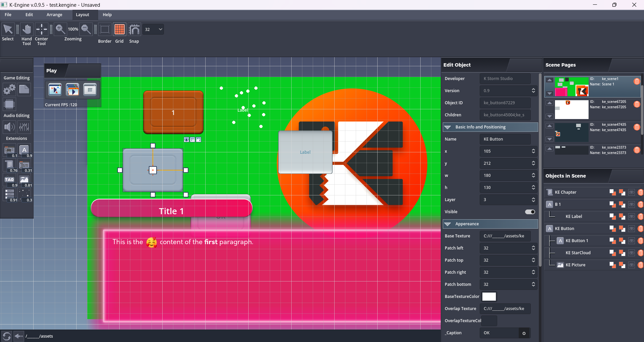644x342 pixels.
Task: Go back using the assets path arrow
Action: pyautogui.click(x=19, y=336)
